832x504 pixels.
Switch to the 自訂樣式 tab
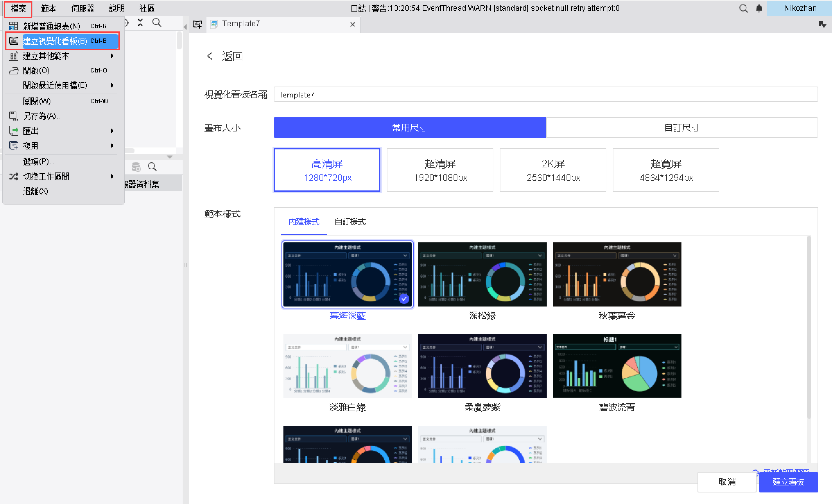[350, 222]
